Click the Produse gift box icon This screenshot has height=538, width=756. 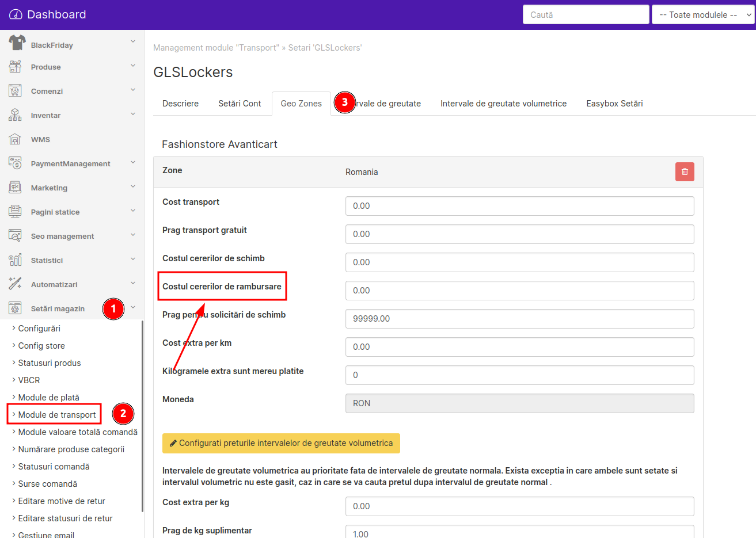point(15,67)
